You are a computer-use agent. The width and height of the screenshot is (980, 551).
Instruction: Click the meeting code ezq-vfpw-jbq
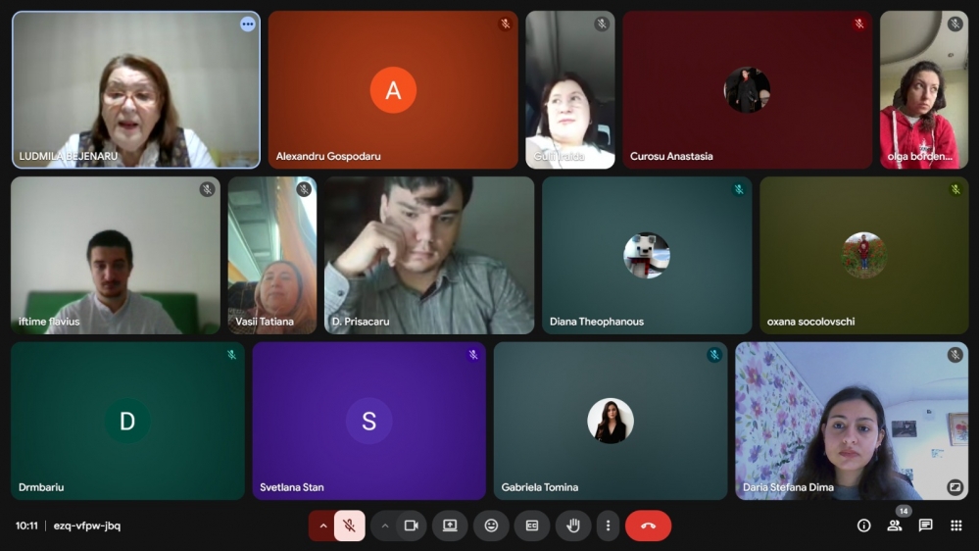coord(87,526)
